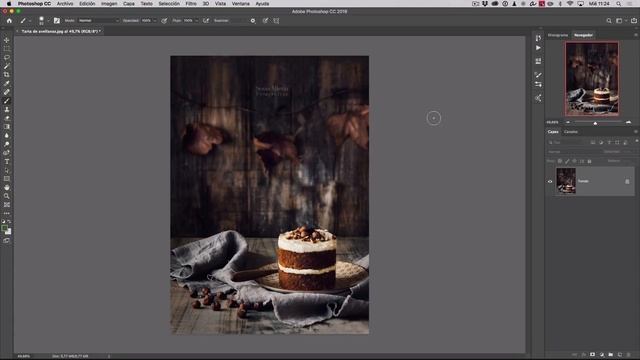640x360 pixels.
Task: Select the Magic Wand tool
Action: [x=7, y=66]
